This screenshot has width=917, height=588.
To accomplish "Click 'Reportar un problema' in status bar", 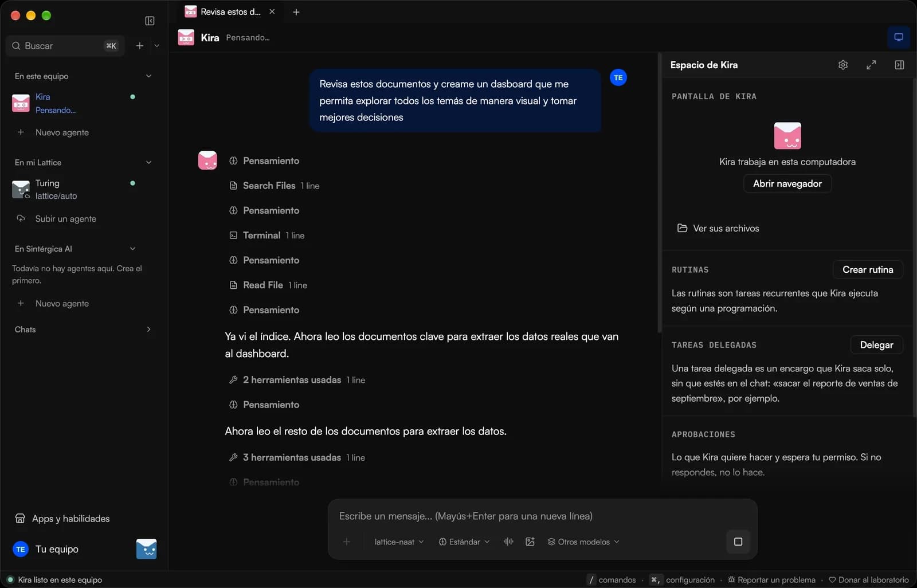I will [x=771, y=580].
